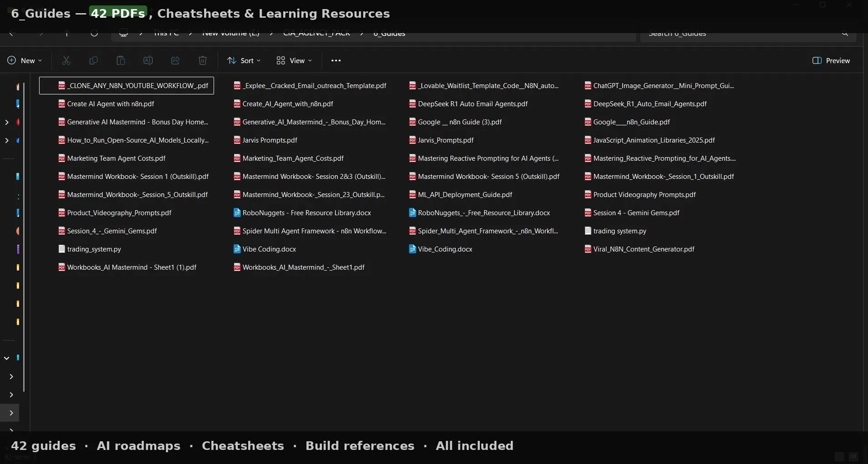This screenshot has height=464, width=868.
Task: Click the Delete trash can icon
Action: click(x=203, y=60)
